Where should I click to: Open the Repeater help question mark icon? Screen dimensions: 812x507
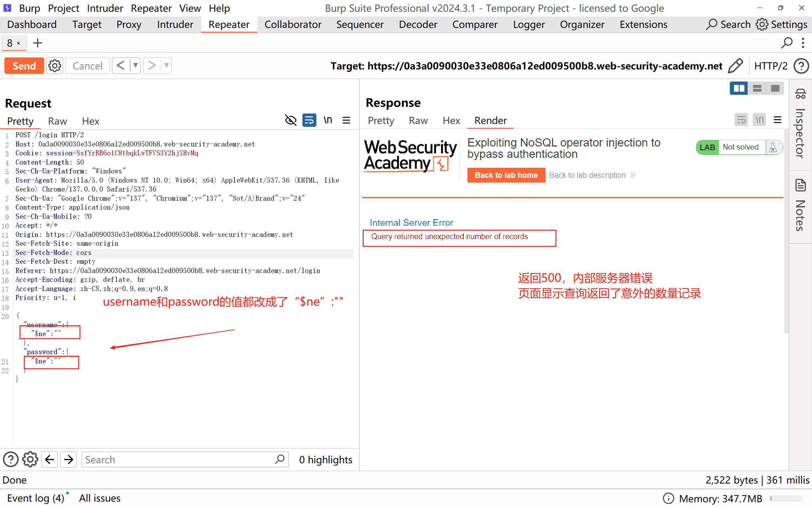click(801, 66)
